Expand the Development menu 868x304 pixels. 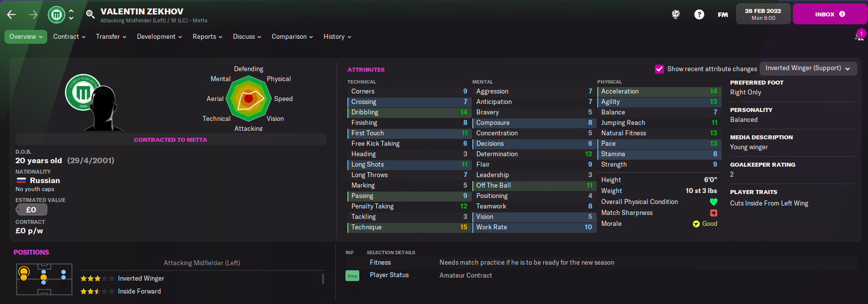coord(159,37)
